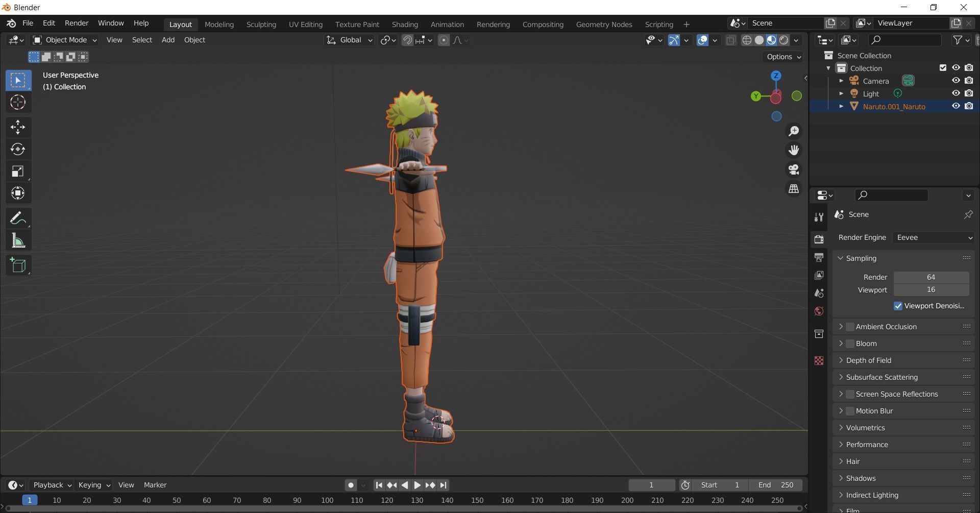Viewport: 980px width, 513px height.
Task: Toggle proportional editing
Action: coord(444,40)
